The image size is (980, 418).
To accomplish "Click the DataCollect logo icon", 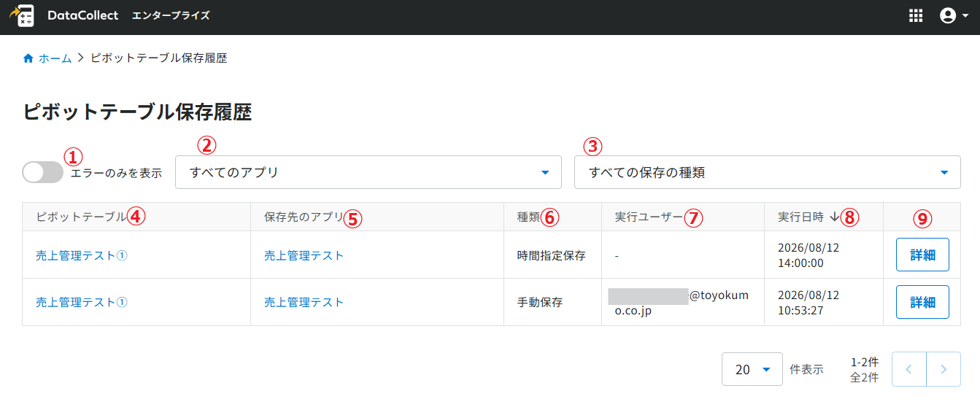I will [x=22, y=16].
